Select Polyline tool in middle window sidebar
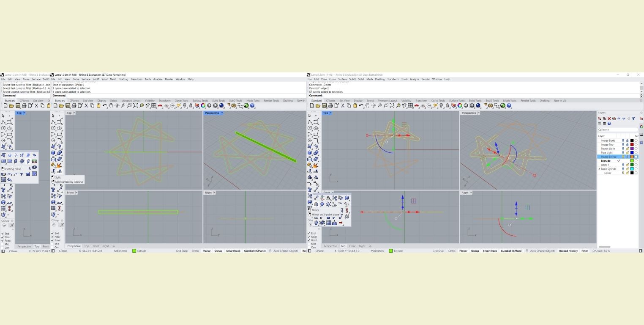 (53, 122)
